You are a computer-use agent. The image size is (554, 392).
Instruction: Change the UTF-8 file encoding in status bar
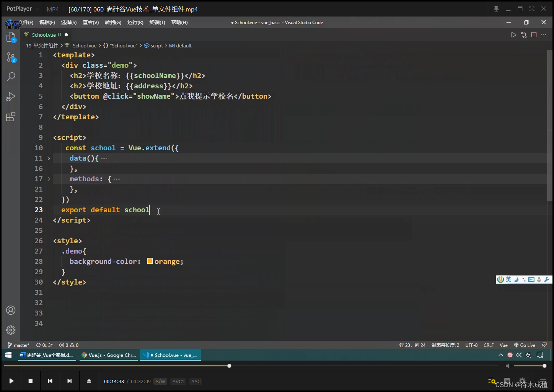[471, 345]
